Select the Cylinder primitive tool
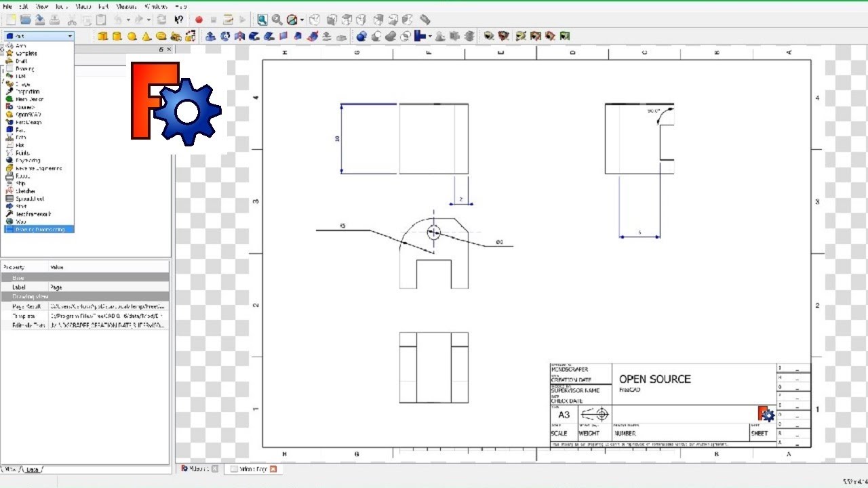The height and width of the screenshot is (488, 868). pos(117,36)
